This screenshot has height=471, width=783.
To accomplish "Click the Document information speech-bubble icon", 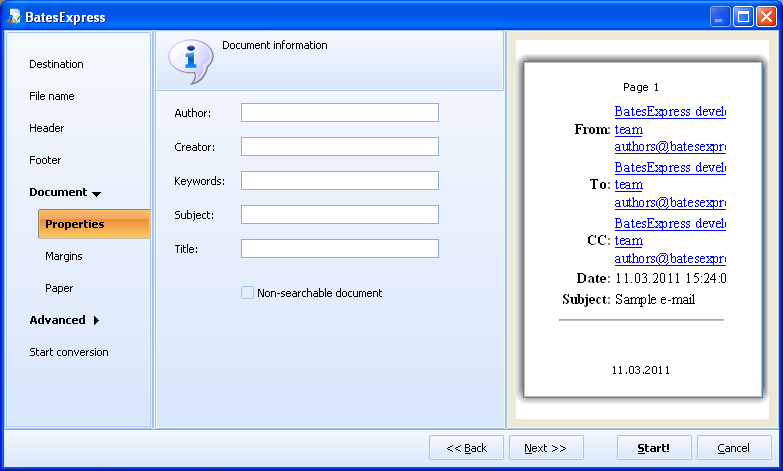I will 191,61.
